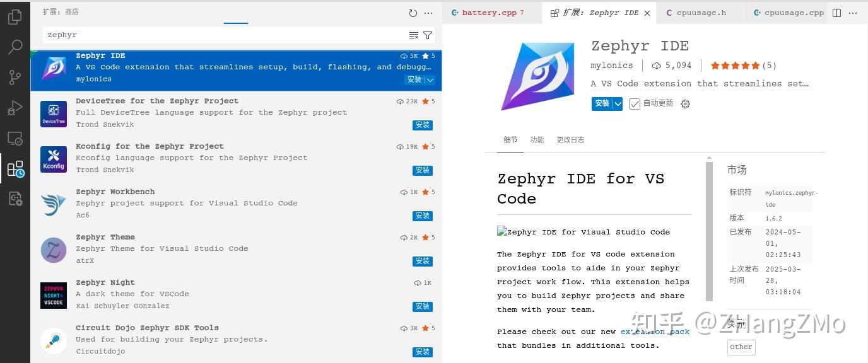Select the Extensions icon in activity bar
Screen dimensions: 868x363
(15, 168)
